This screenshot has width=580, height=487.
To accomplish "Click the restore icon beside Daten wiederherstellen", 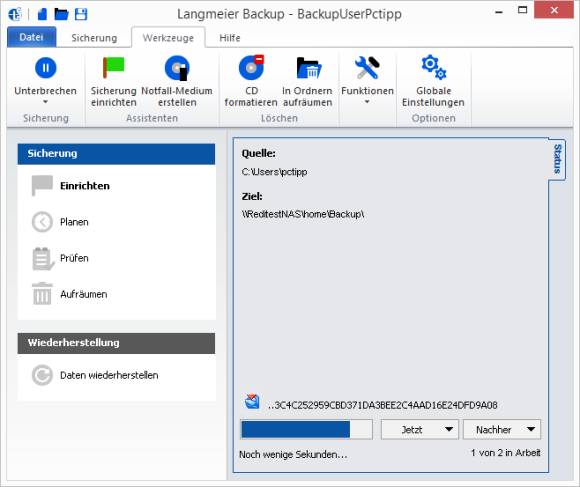I will tap(42, 375).
